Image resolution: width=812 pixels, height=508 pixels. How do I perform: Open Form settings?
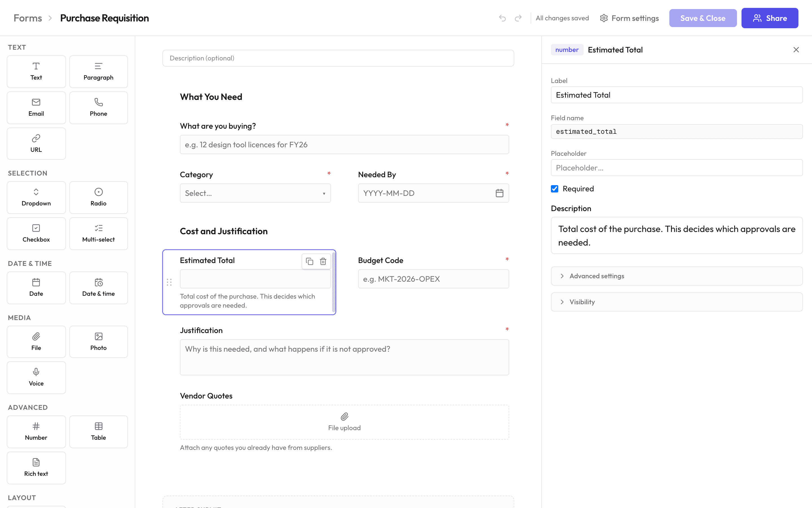pos(630,18)
